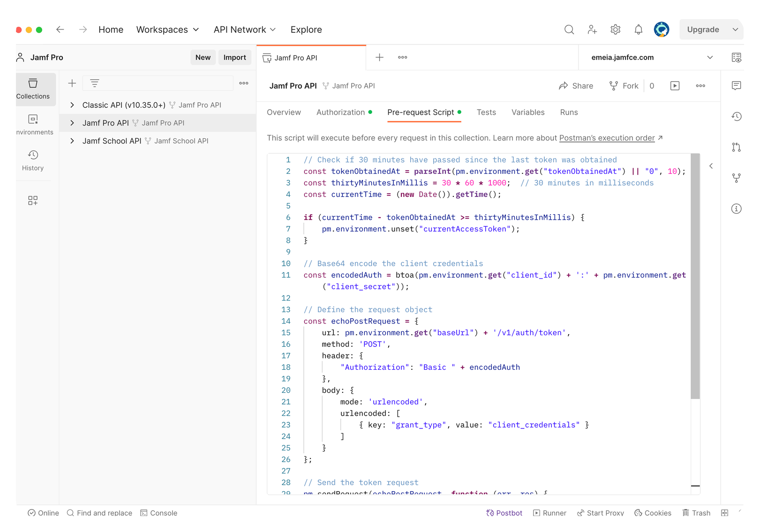Open the History panel in the left sidebar

(x=33, y=161)
